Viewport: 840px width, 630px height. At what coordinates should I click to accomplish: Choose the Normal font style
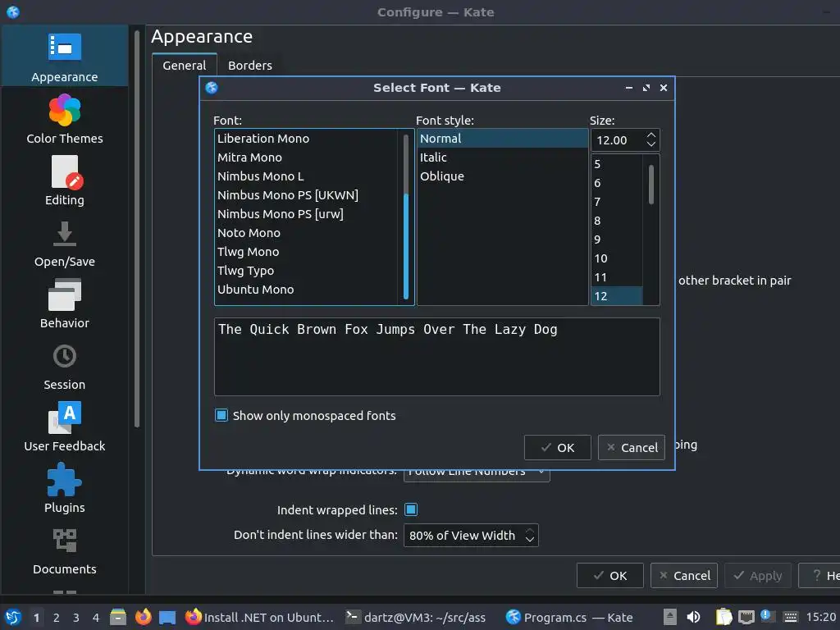503,138
